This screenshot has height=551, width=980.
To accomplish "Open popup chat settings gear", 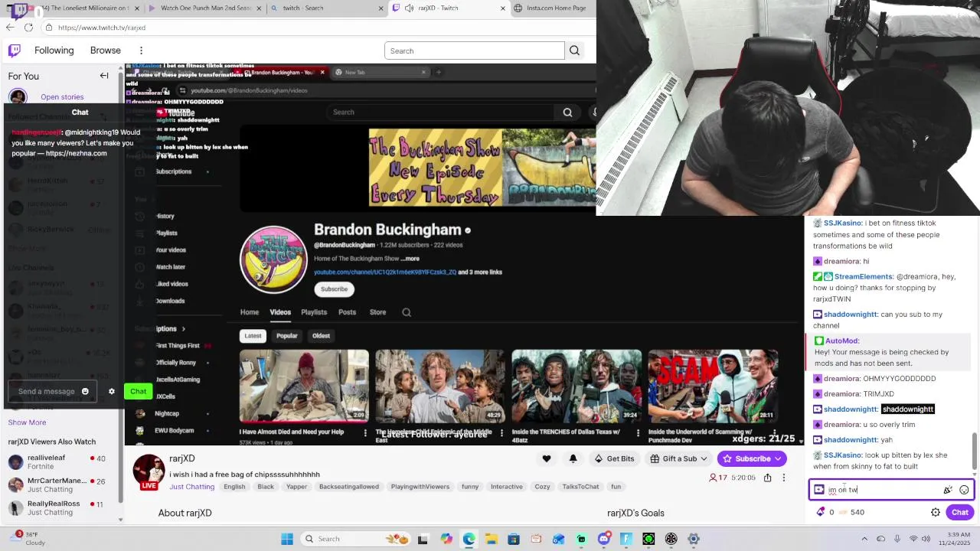I will click(112, 391).
